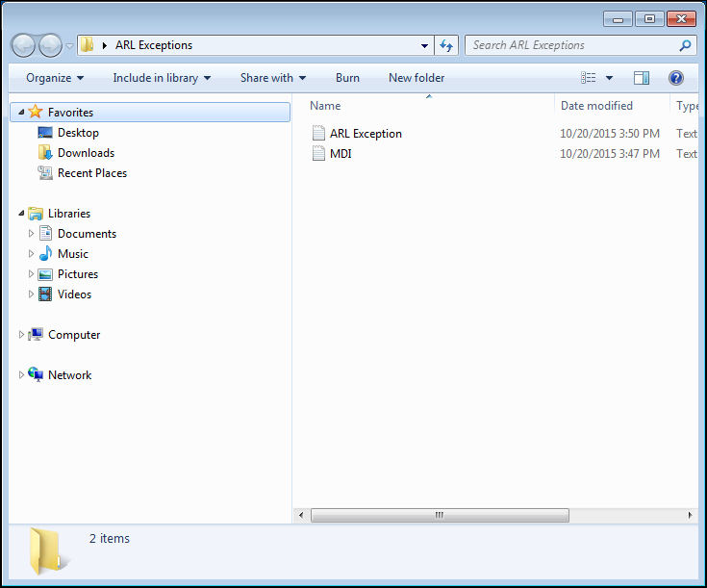Click the horizontal scrollbar thumb

440,515
